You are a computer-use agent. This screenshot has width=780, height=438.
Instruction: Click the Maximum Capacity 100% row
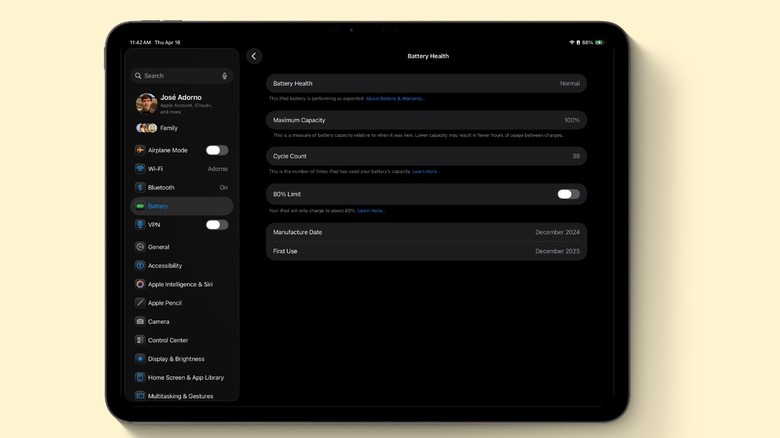(426, 120)
